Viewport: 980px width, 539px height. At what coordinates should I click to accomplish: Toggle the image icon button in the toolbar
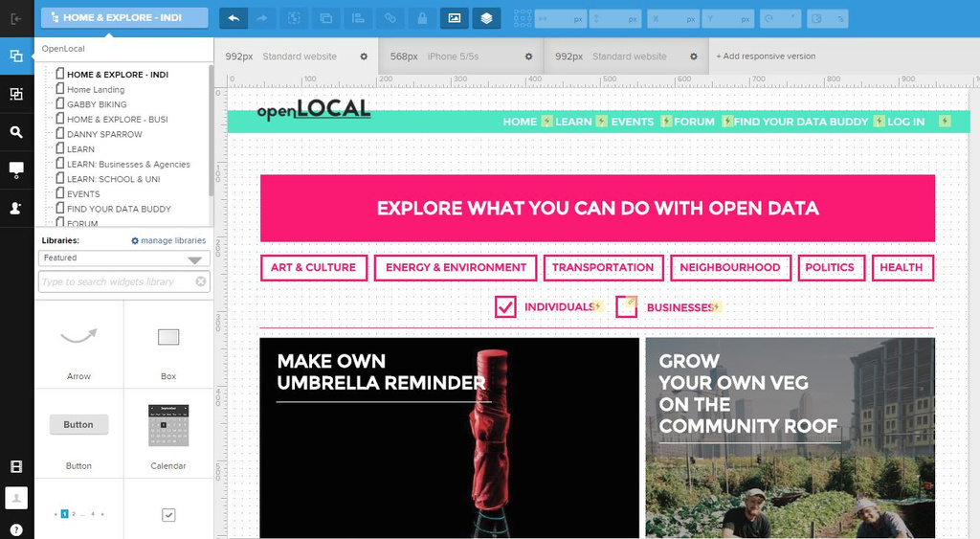coord(455,18)
